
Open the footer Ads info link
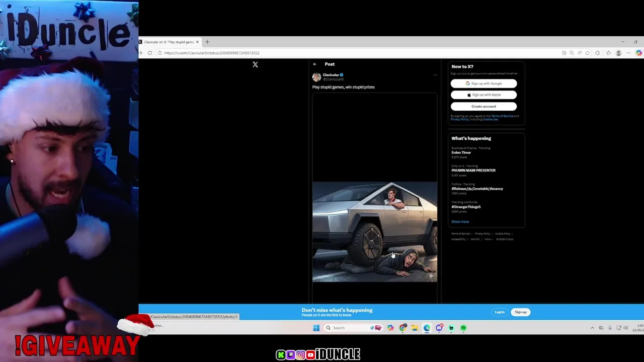pos(475,239)
